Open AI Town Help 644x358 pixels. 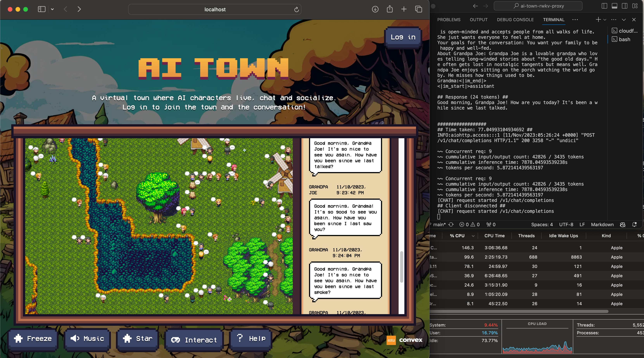[x=251, y=339]
